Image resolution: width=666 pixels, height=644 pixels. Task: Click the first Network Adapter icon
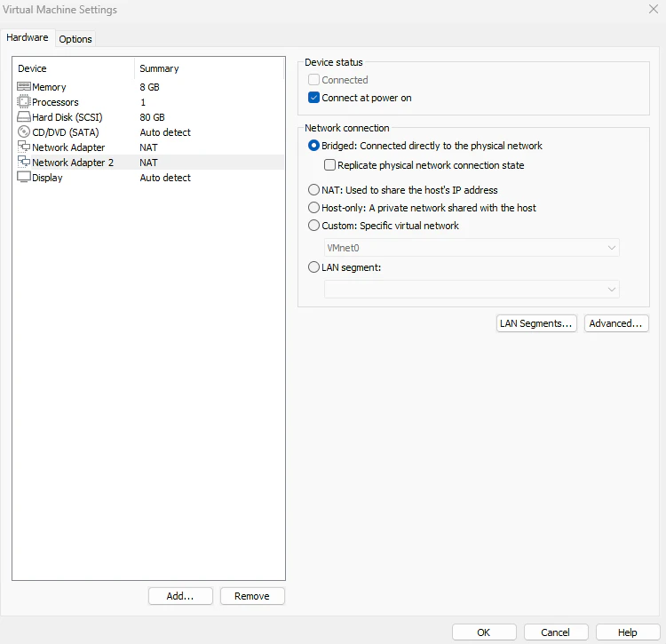coord(23,147)
